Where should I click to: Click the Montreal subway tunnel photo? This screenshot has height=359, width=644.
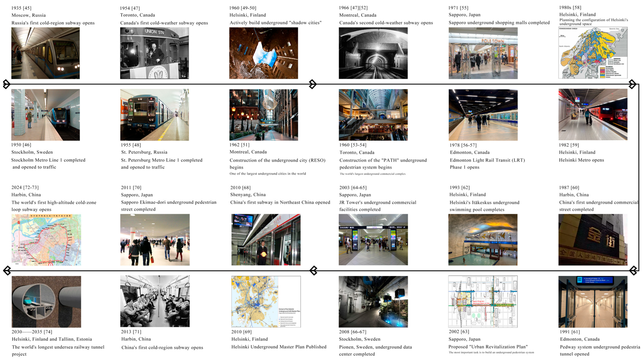click(373, 53)
